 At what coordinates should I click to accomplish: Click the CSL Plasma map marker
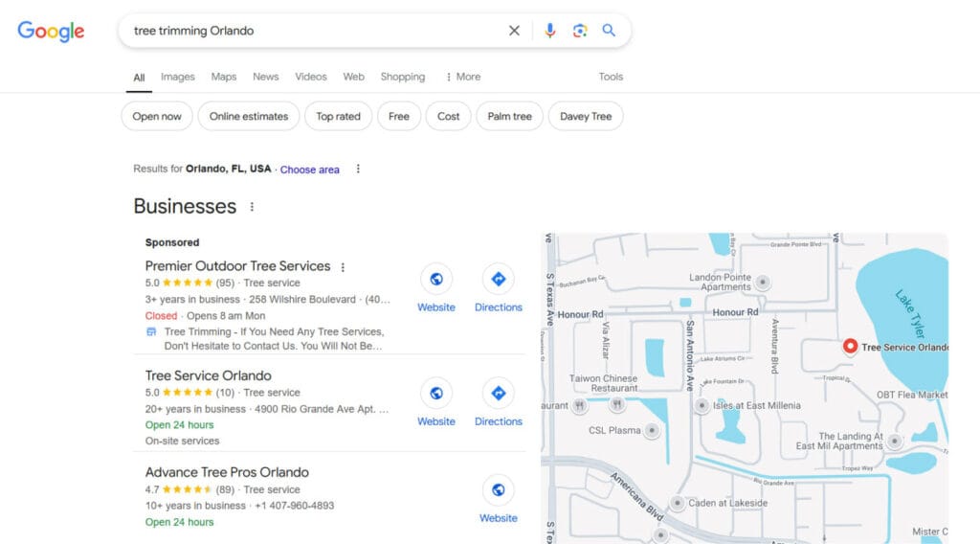click(652, 430)
